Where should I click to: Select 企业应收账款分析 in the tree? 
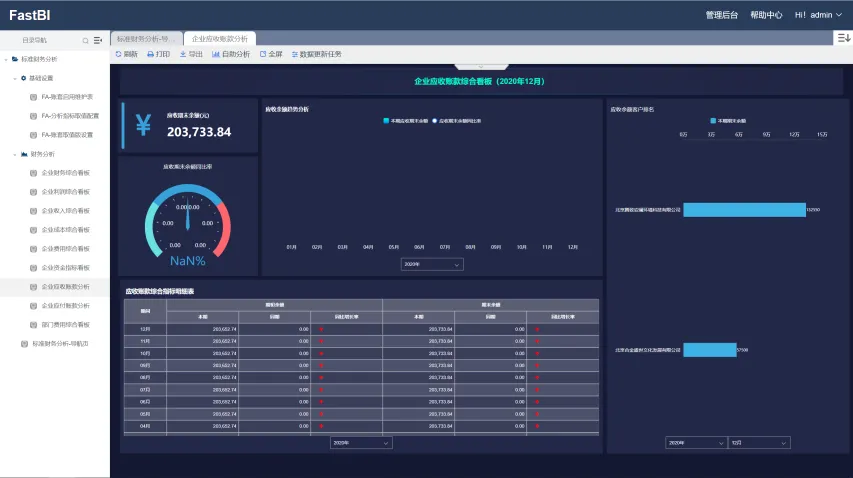[x=66, y=287]
